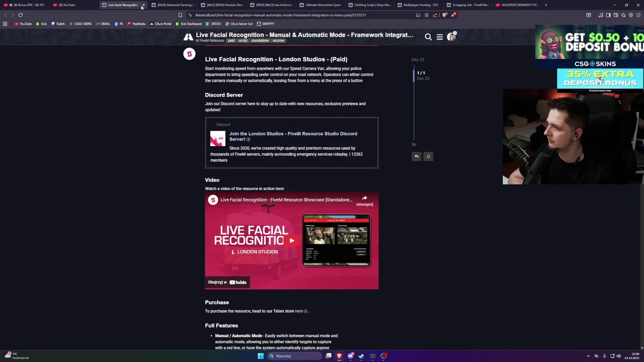The width and height of the screenshot is (644, 362).
Task: Open the Twitch bookmark
Action: [58, 24]
